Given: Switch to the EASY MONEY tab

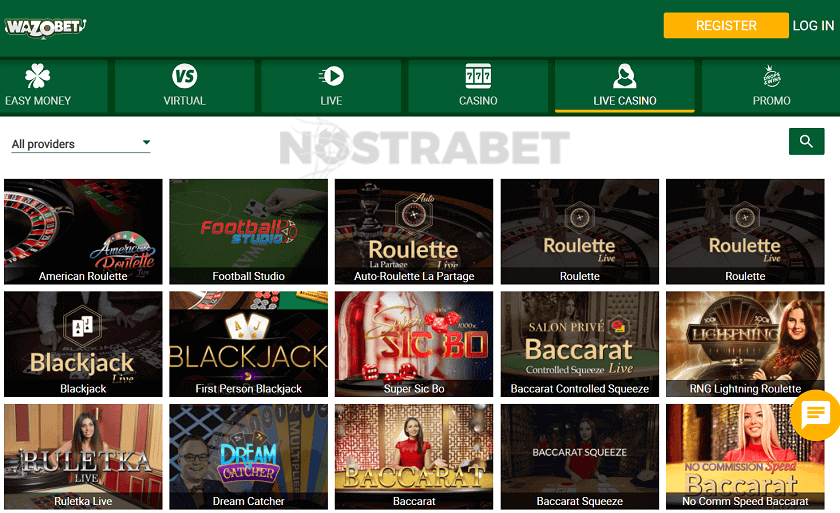Looking at the screenshot, I should pyautogui.click(x=54, y=86).
